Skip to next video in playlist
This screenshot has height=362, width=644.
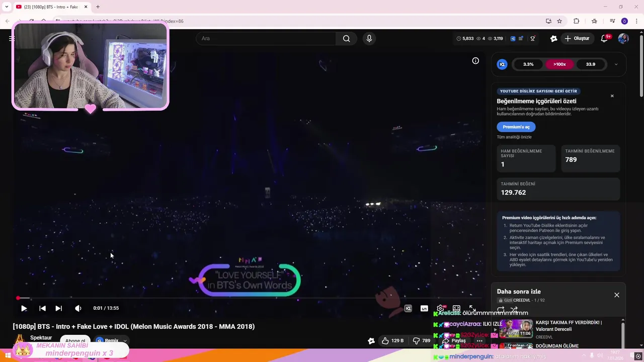coord(58,308)
